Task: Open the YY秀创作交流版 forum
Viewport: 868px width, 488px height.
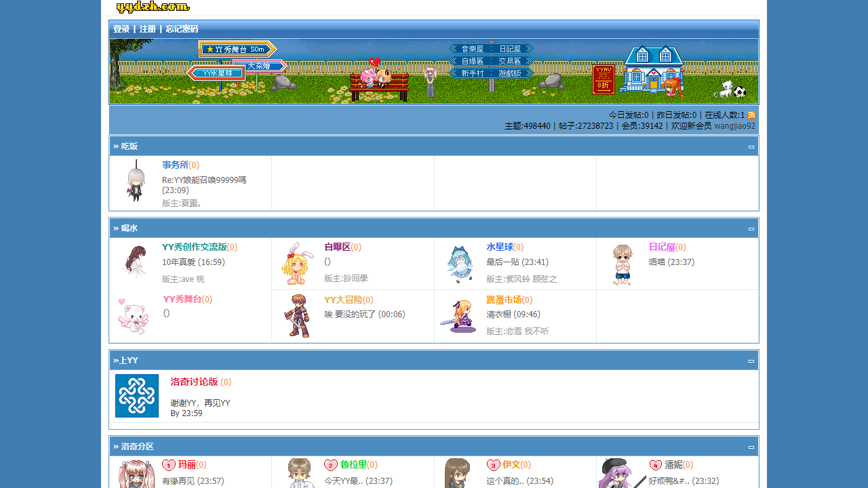Action: 195,247
